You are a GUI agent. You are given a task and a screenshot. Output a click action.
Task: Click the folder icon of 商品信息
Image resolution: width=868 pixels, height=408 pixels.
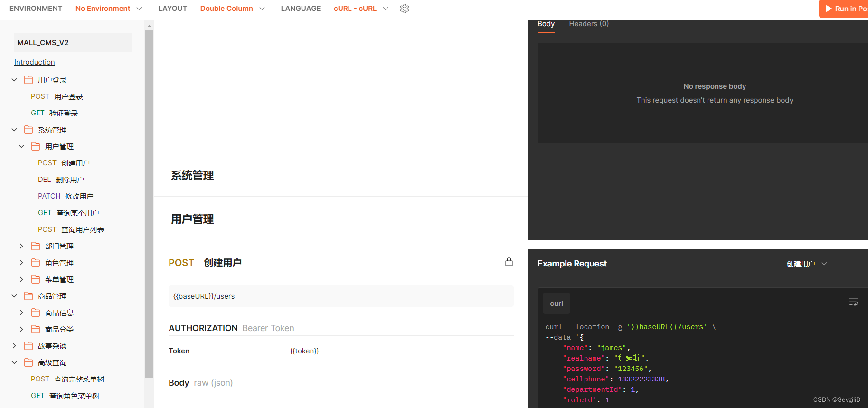click(x=36, y=313)
